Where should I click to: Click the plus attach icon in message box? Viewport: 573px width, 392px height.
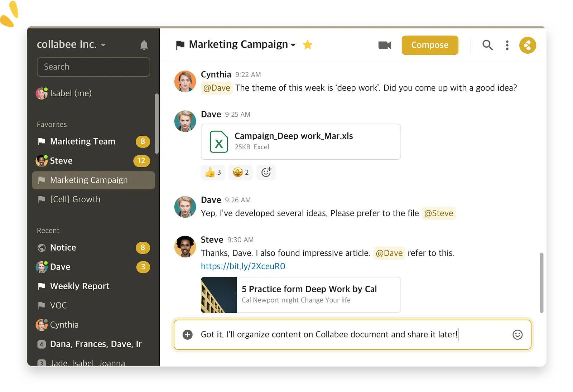[188, 334]
